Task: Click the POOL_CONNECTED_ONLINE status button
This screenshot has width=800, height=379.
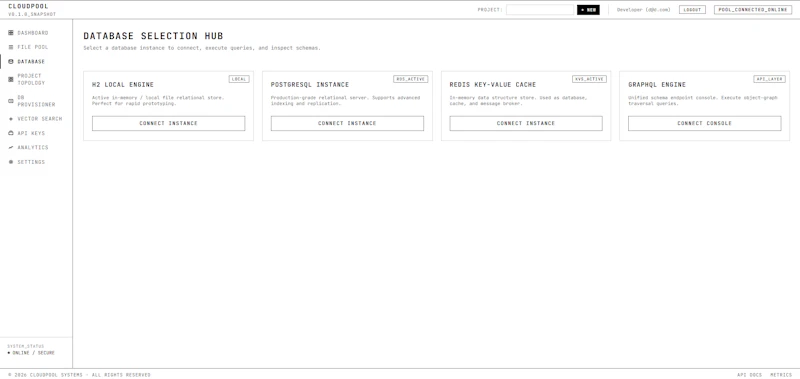Action: 753,10
